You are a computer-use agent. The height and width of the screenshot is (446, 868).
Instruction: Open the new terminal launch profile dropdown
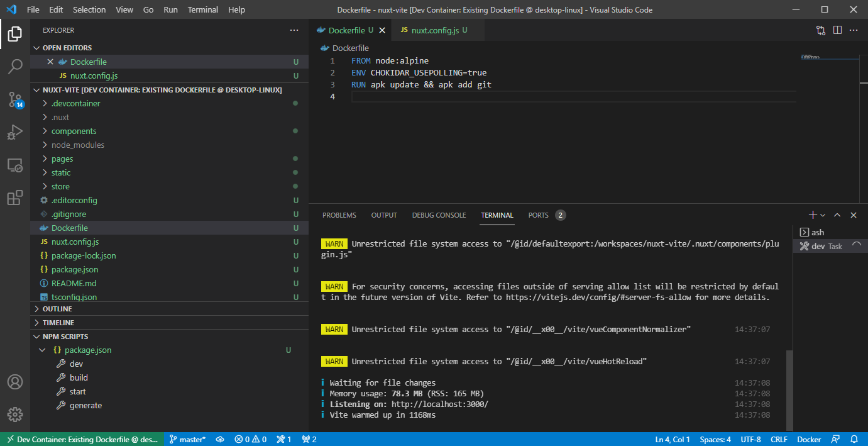coord(823,215)
